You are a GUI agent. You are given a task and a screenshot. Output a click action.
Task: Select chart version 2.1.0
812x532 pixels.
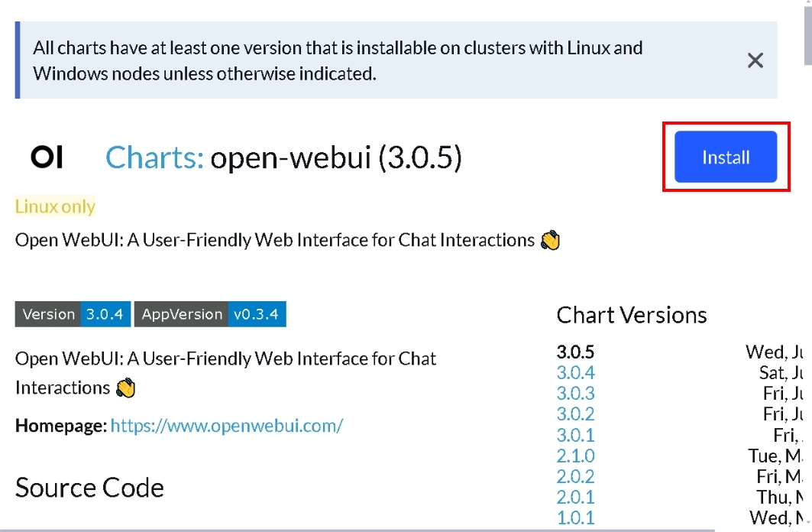click(575, 456)
